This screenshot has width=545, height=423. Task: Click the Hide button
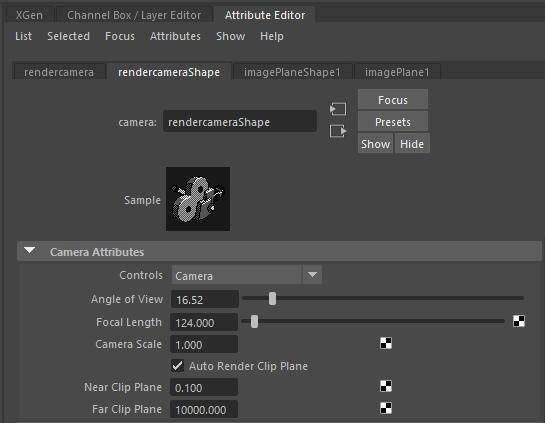coord(412,144)
